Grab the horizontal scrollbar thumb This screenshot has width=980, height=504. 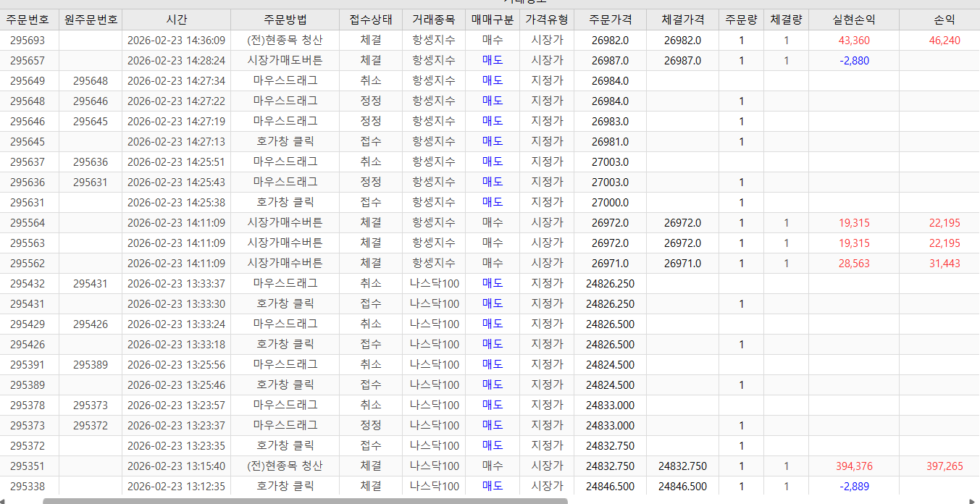coord(305,500)
